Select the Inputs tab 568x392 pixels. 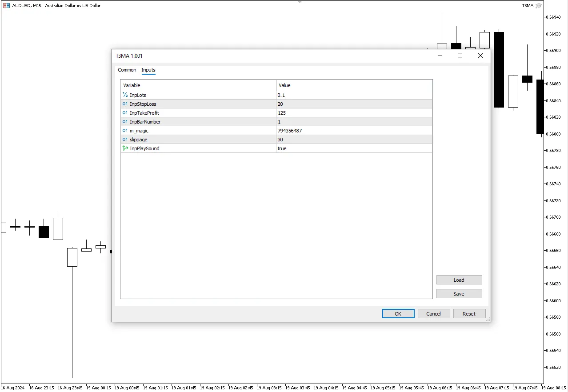[148, 70]
